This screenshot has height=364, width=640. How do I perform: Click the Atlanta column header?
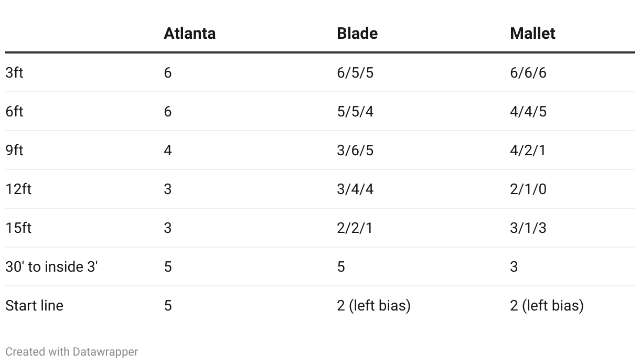click(x=189, y=33)
